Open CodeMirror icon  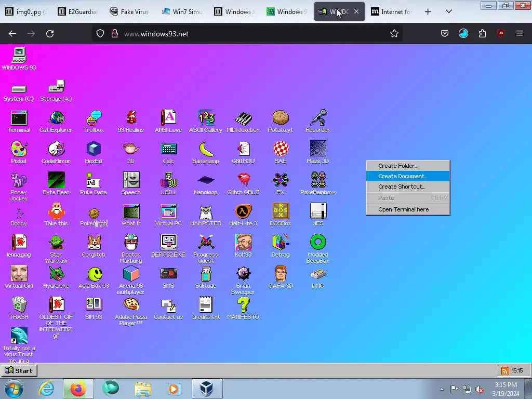point(56,152)
